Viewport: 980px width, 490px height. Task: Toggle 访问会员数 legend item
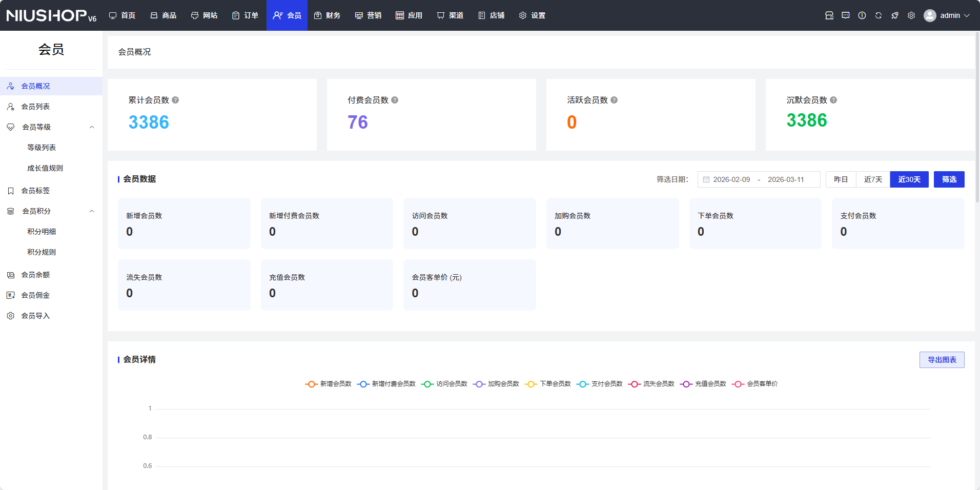(x=444, y=384)
